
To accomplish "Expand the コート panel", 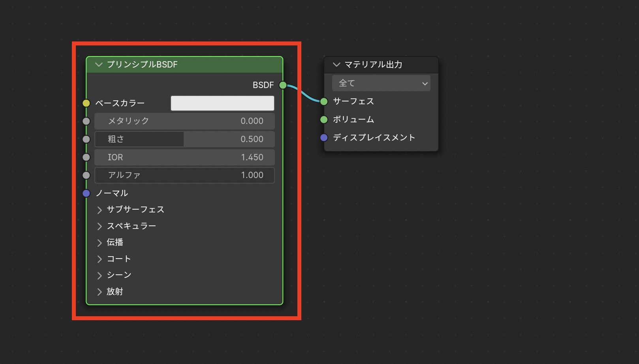I will [100, 259].
